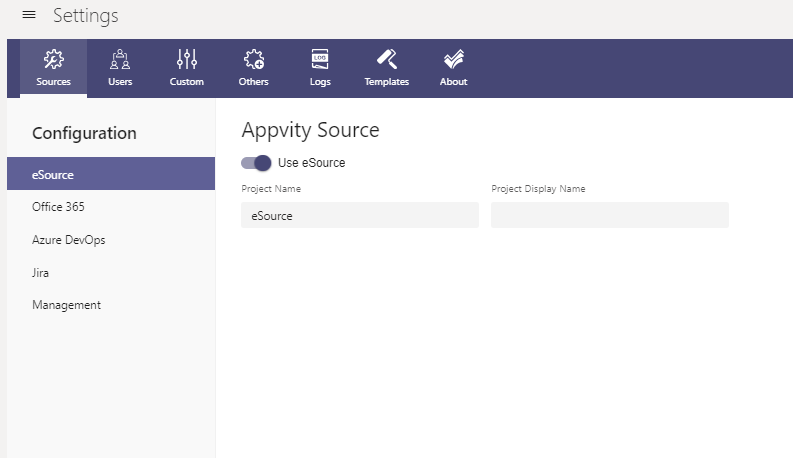The image size is (793, 458).
Task: Click the Configuration sidebar heading
Action: (x=84, y=133)
